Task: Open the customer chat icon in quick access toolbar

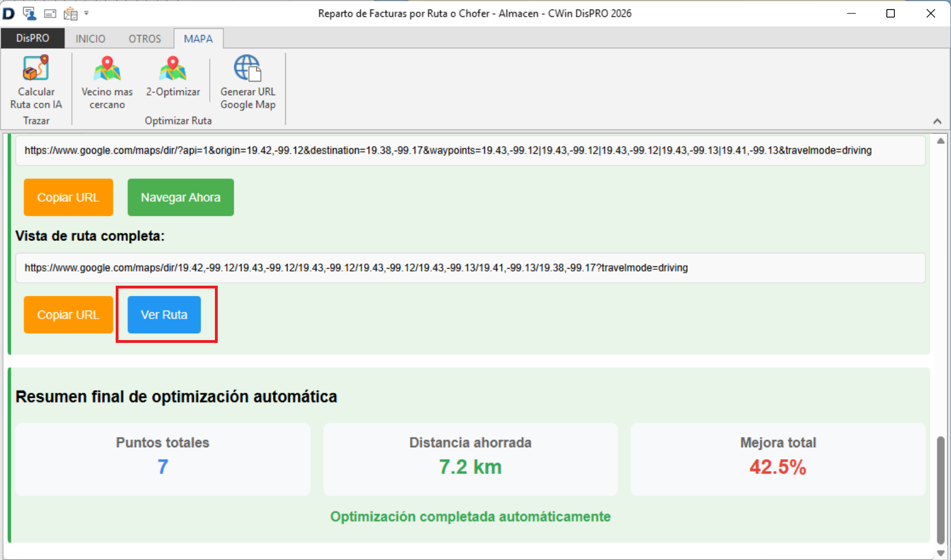Action: (29, 12)
